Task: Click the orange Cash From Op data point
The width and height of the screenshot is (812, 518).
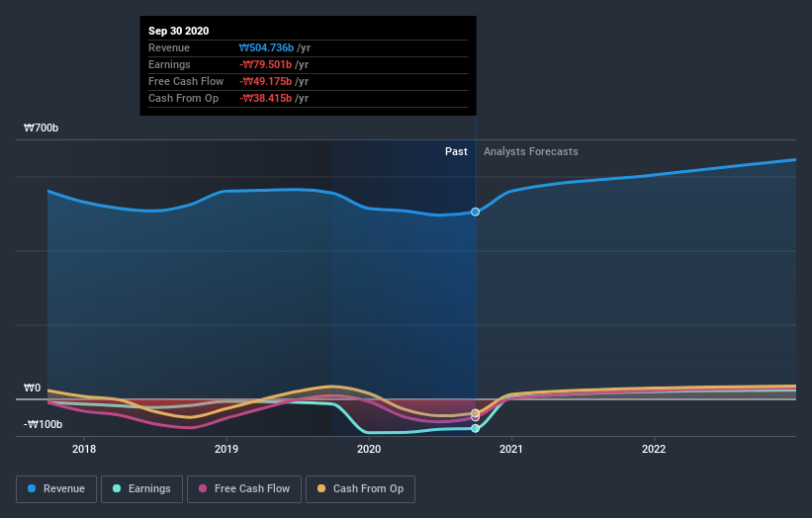Action: point(475,413)
